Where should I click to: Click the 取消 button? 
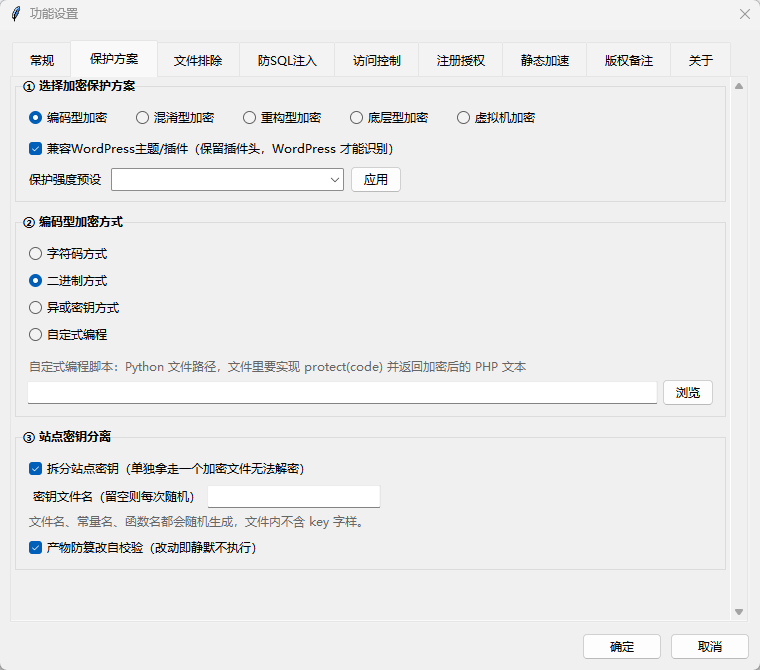710,647
